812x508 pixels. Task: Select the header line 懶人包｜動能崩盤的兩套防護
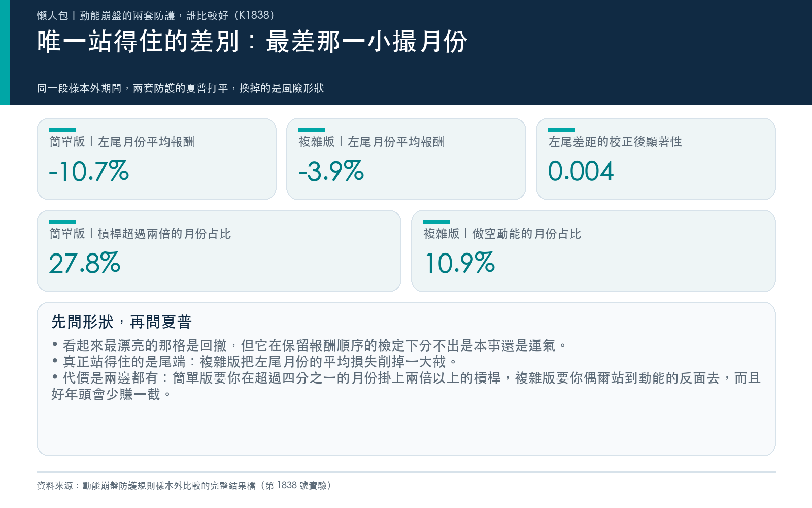pos(155,16)
